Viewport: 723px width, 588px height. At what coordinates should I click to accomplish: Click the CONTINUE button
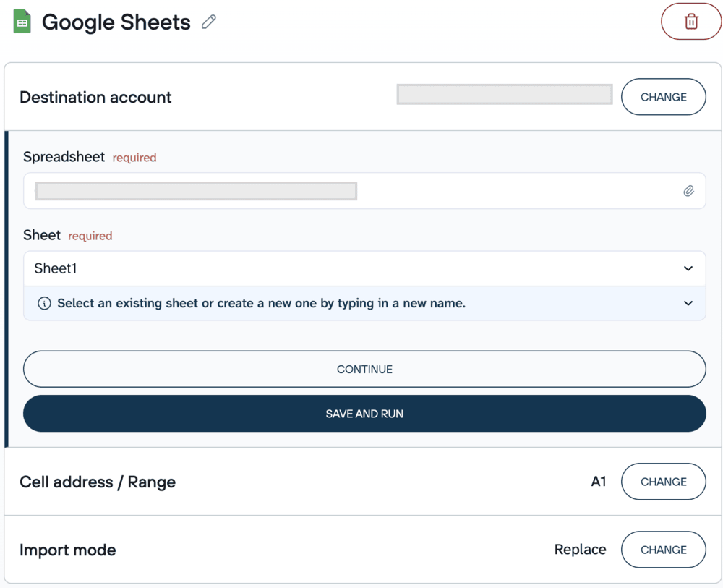(364, 369)
